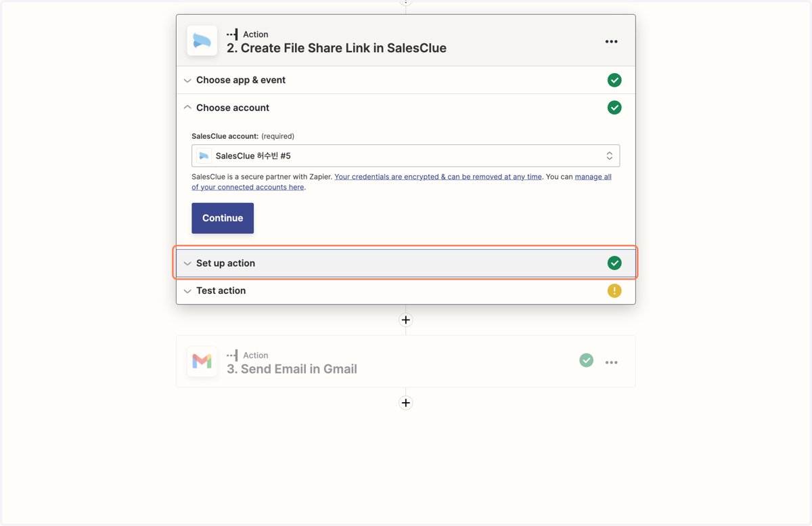
Task: Add a step between SalesClue and Gmail actions
Action: pyautogui.click(x=406, y=320)
